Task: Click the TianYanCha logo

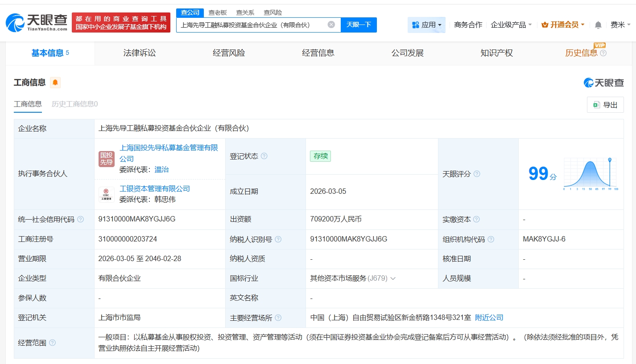Action: 37,22
